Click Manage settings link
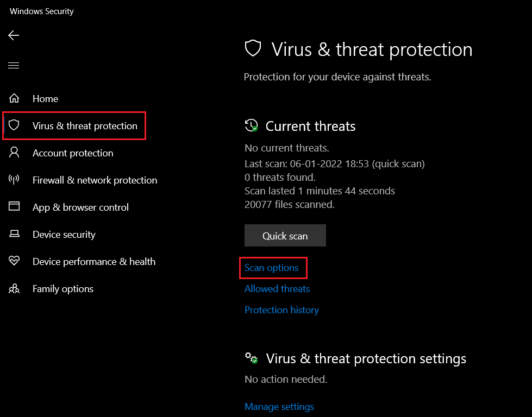 point(279,407)
